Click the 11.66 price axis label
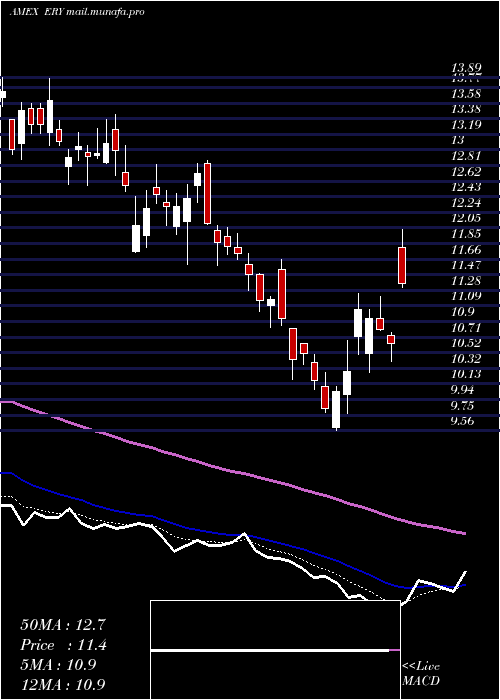The width and height of the screenshot is (500, 700). coord(466,250)
